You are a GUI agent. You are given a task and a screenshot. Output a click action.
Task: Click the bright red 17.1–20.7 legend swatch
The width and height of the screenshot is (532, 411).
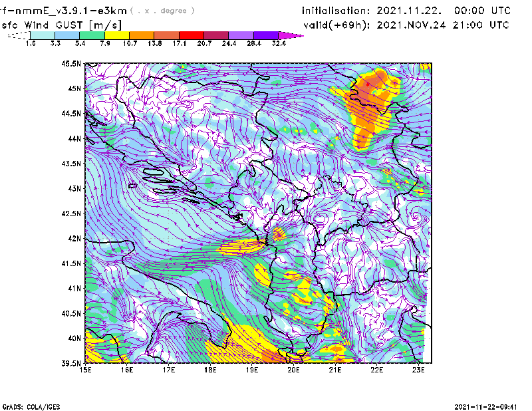[192, 35]
